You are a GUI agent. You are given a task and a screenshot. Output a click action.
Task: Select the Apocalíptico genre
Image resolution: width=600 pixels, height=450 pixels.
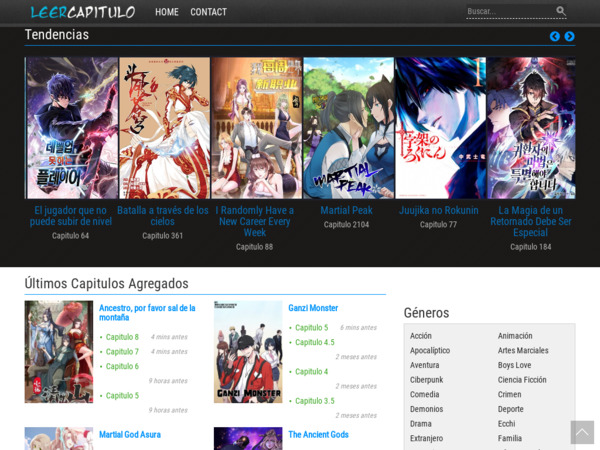(x=430, y=351)
